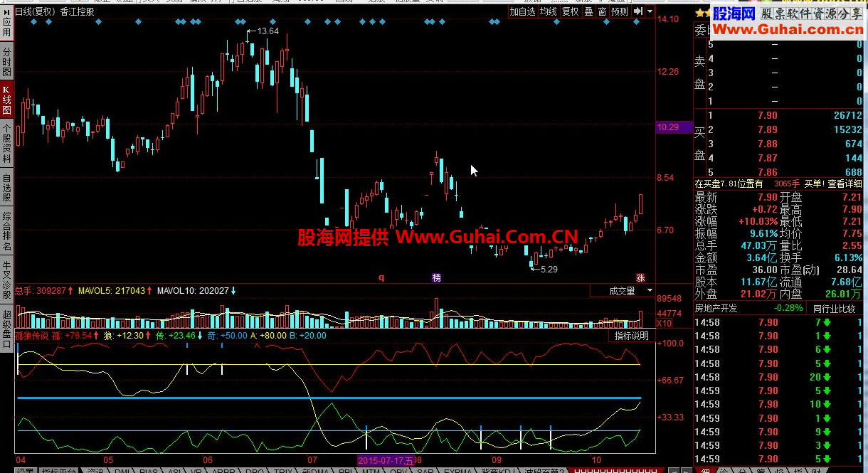Click the trade row with volume 20
This screenshot has width=868, height=473.
click(778, 377)
